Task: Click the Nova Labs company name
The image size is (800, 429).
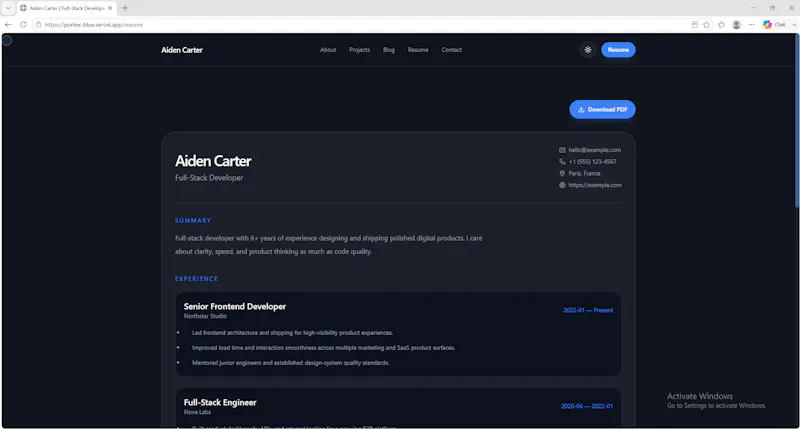Action: tap(197, 412)
